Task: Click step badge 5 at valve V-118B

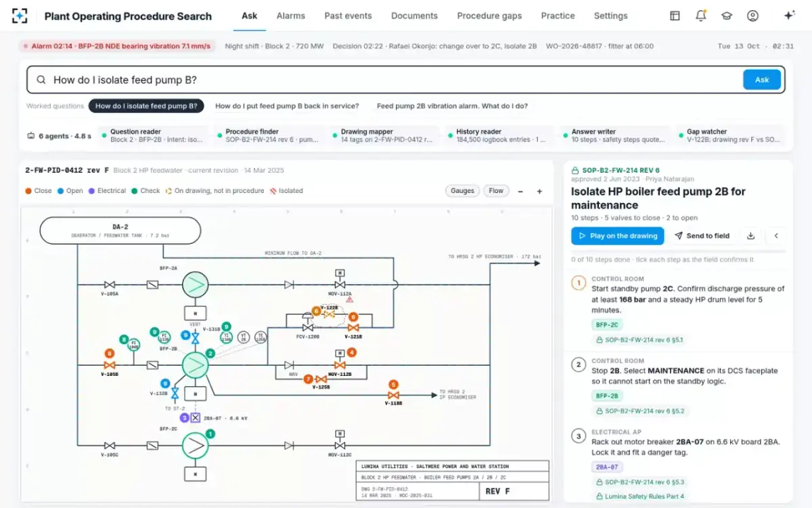Action: point(392,385)
